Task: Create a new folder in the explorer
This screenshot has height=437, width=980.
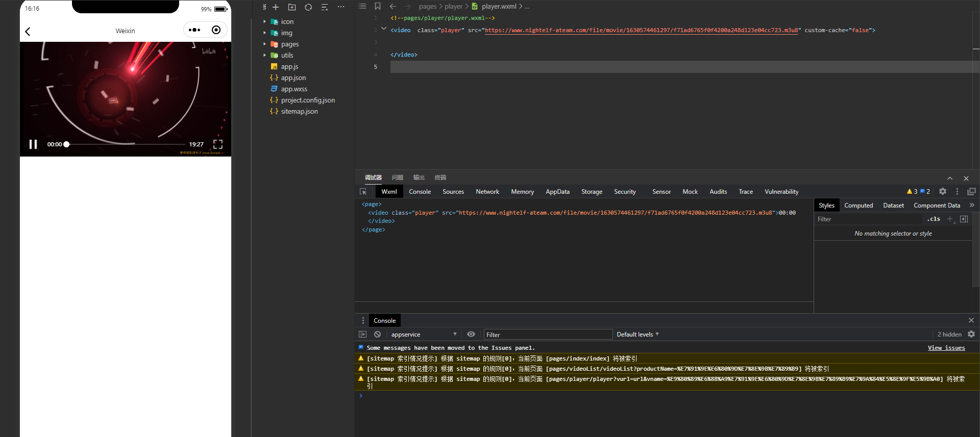Action: 292,7
